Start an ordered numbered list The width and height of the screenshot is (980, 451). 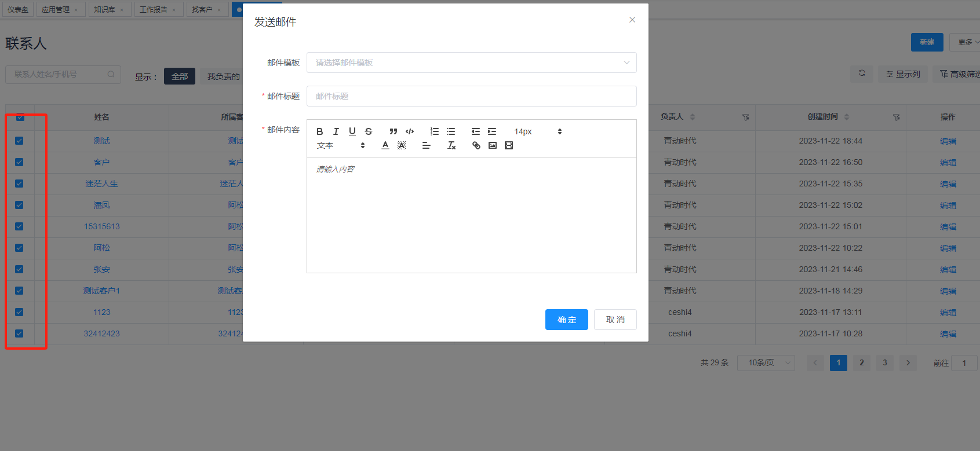pos(435,131)
